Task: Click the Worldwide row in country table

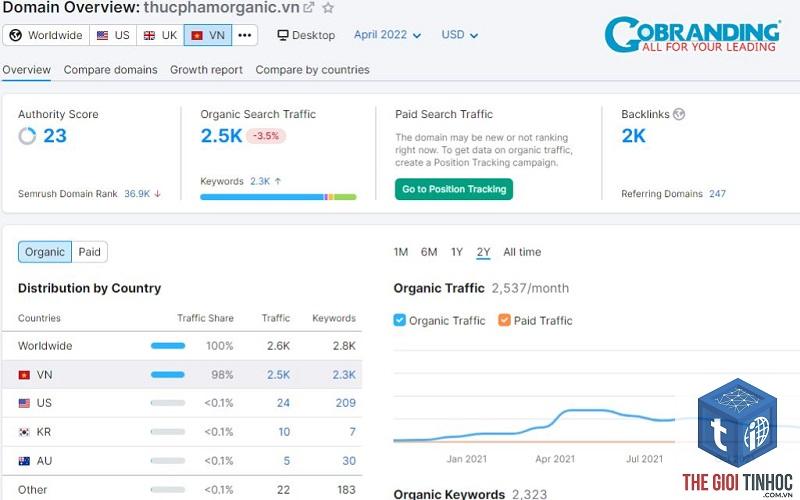Action: (182, 346)
